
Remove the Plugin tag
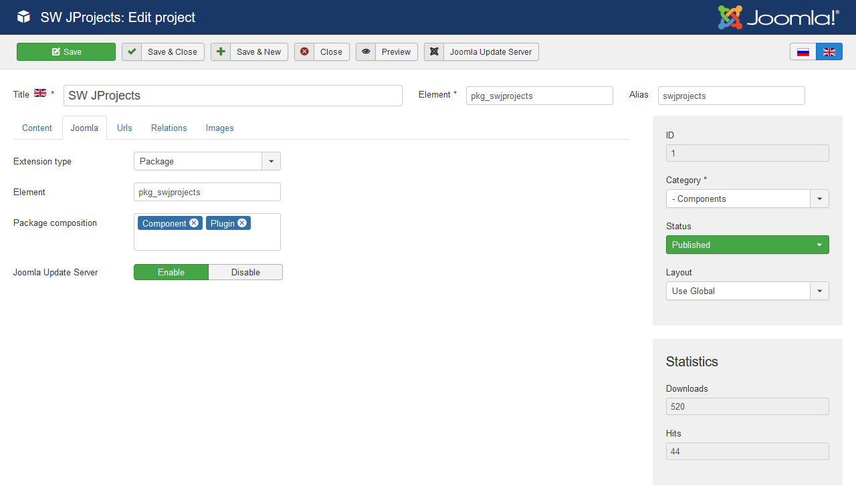tap(242, 223)
